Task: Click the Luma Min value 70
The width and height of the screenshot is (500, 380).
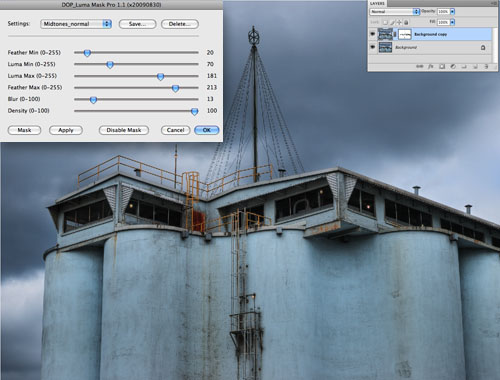Action: pyautogui.click(x=210, y=64)
